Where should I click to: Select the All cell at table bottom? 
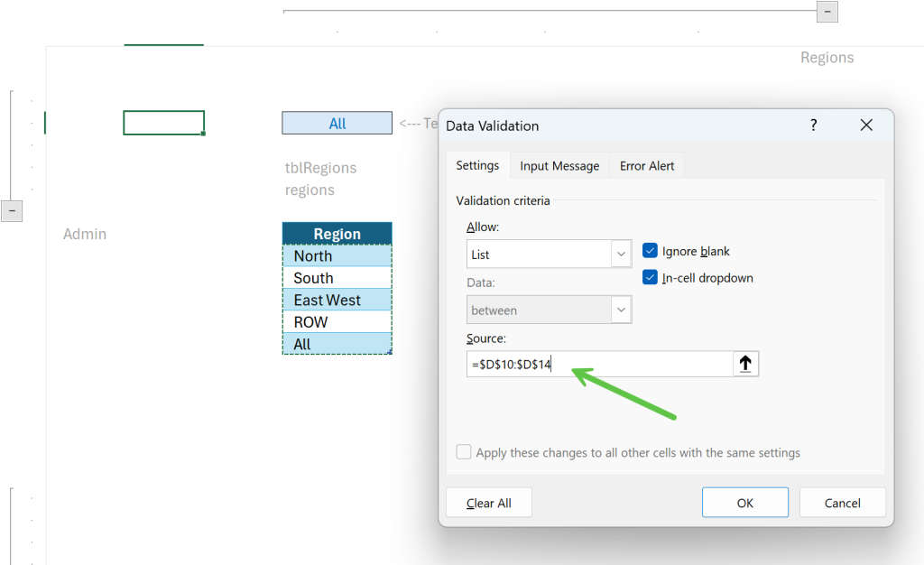(x=337, y=344)
